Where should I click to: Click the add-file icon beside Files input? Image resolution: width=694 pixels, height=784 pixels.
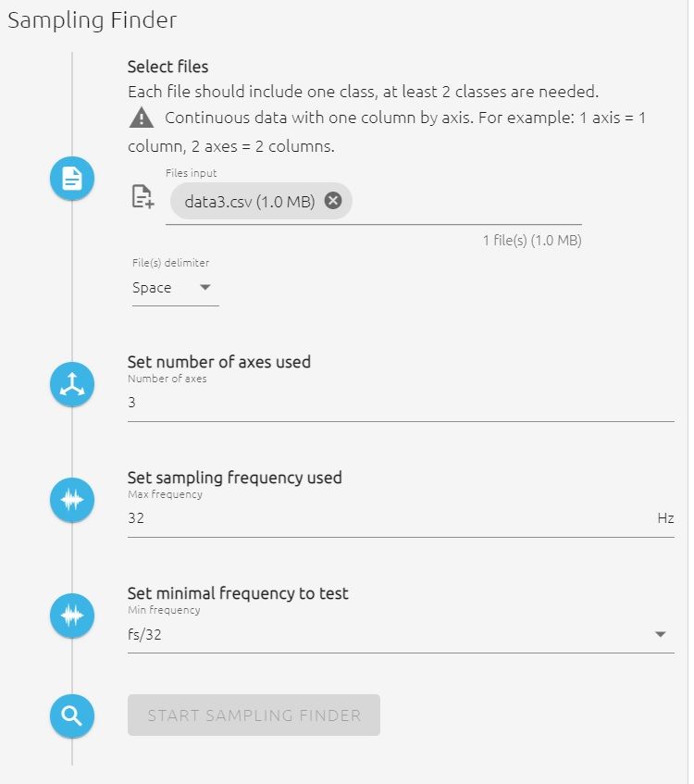(x=143, y=196)
